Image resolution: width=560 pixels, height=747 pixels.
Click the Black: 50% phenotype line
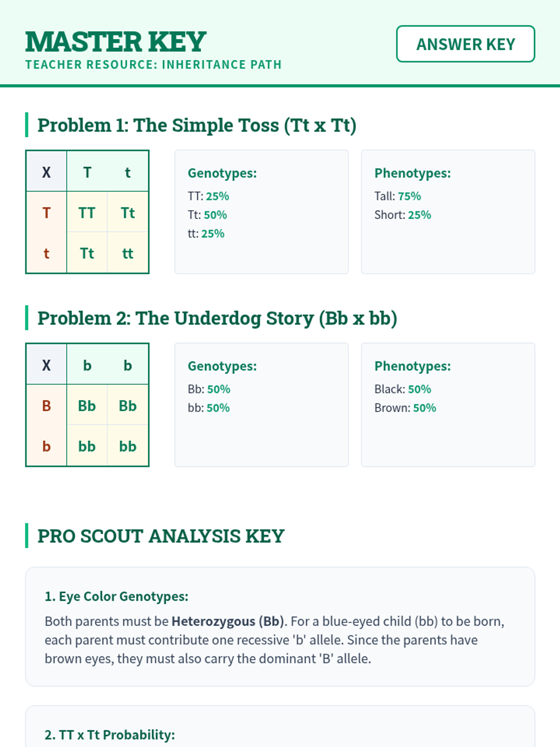point(402,389)
